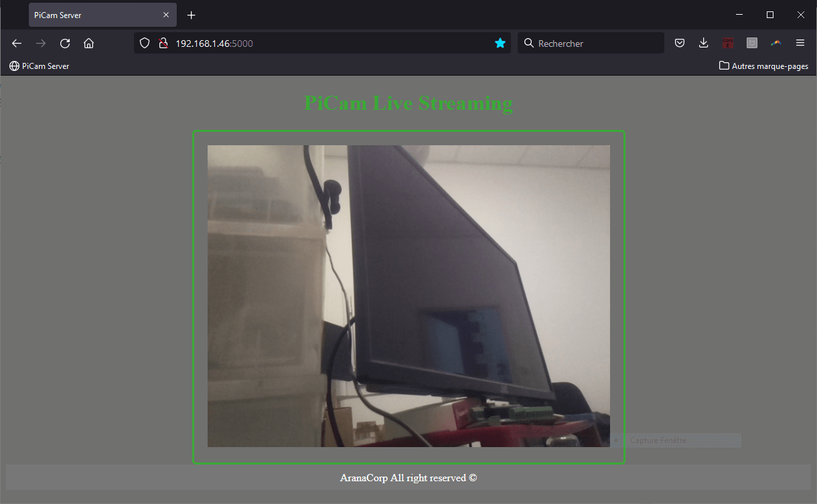Screen dimensions: 817x504
Task: Navigate back to the previous page
Action: click(16, 43)
